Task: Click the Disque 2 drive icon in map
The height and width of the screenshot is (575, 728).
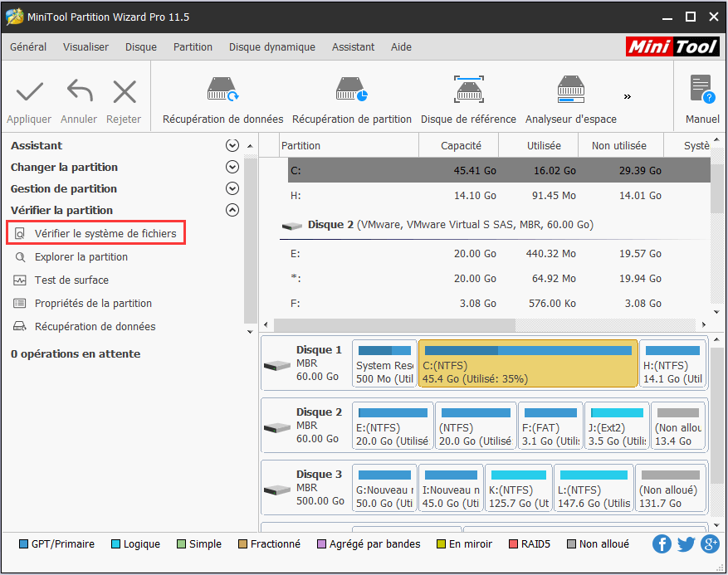Action: click(277, 428)
